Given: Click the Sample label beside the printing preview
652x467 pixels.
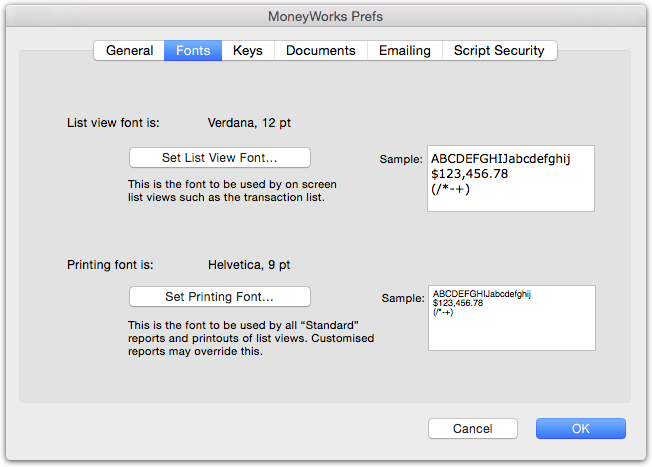Looking at the screenshot, I should point(403,298).
